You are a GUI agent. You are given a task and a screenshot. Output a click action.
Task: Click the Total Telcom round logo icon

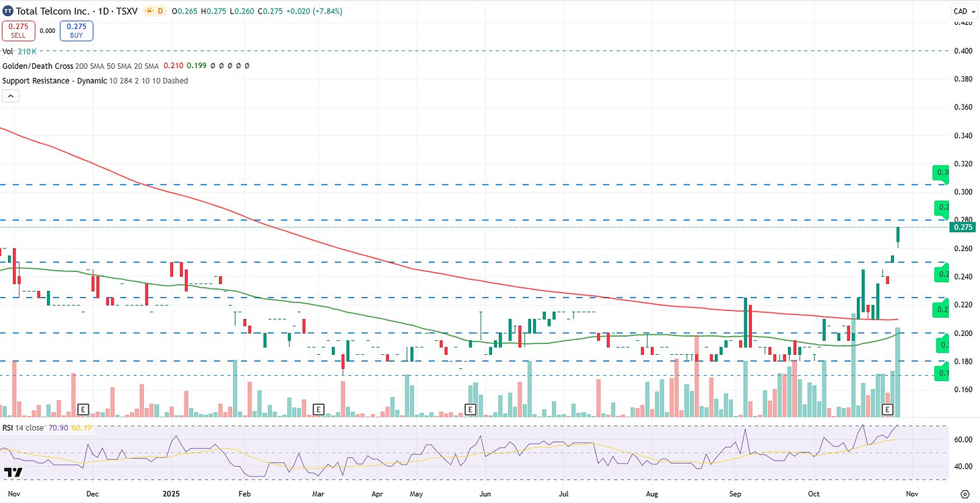[x=9, y=11]
